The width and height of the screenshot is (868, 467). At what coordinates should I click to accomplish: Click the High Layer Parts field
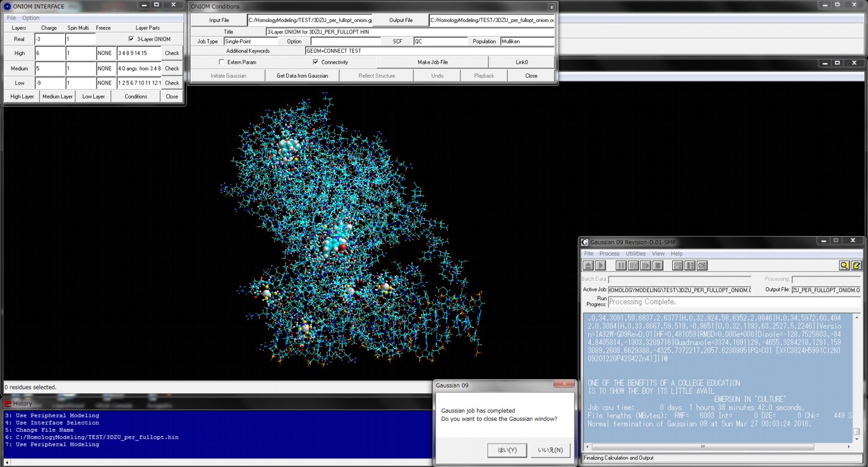point(139,54)
